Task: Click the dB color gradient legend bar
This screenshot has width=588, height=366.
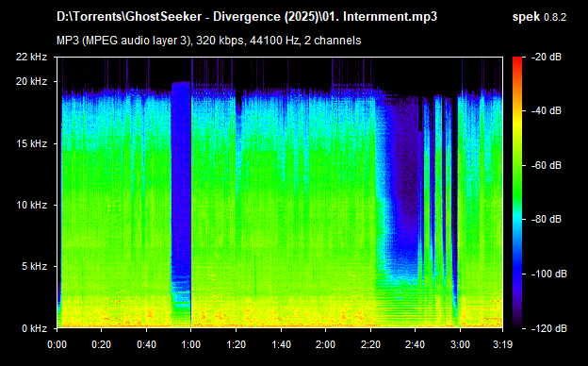Action: 517,192
